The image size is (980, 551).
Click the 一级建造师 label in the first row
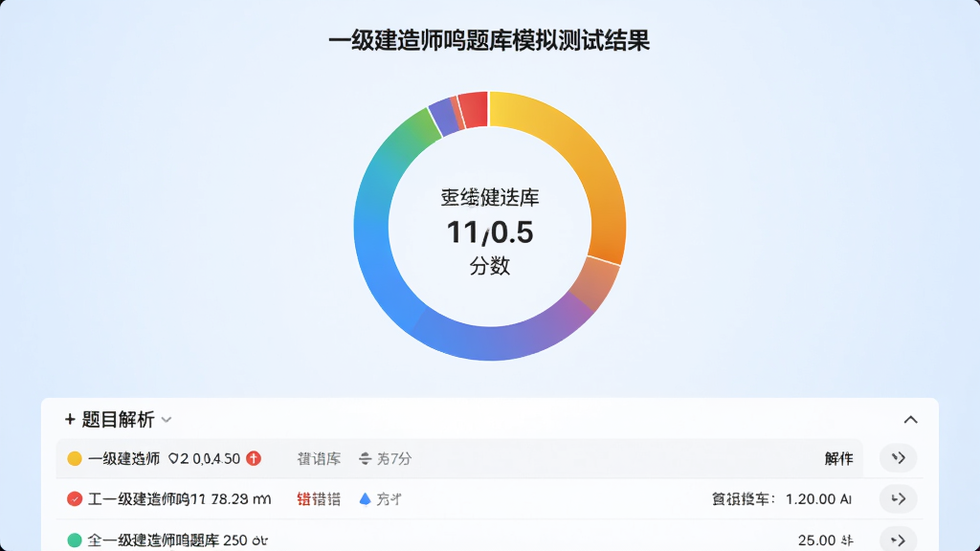[x=123, y=458]
